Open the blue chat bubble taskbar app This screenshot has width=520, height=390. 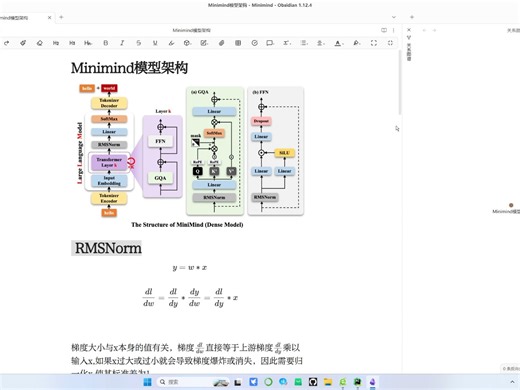tap(283, 382)
